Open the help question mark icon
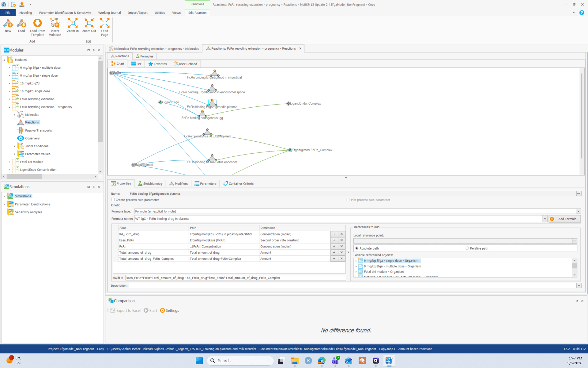Image resolution: width=588 pixels, height=368 pixels. (x=582, y=13)
